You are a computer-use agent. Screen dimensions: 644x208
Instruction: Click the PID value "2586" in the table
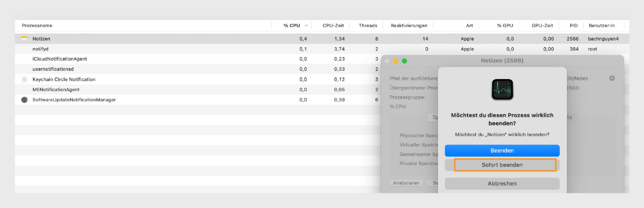(573, 39)
